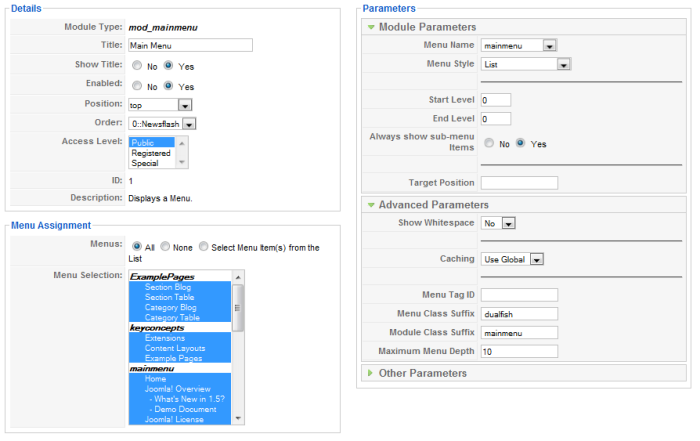Click the Module Parameters heading text
700x441 pixels.
427,27
